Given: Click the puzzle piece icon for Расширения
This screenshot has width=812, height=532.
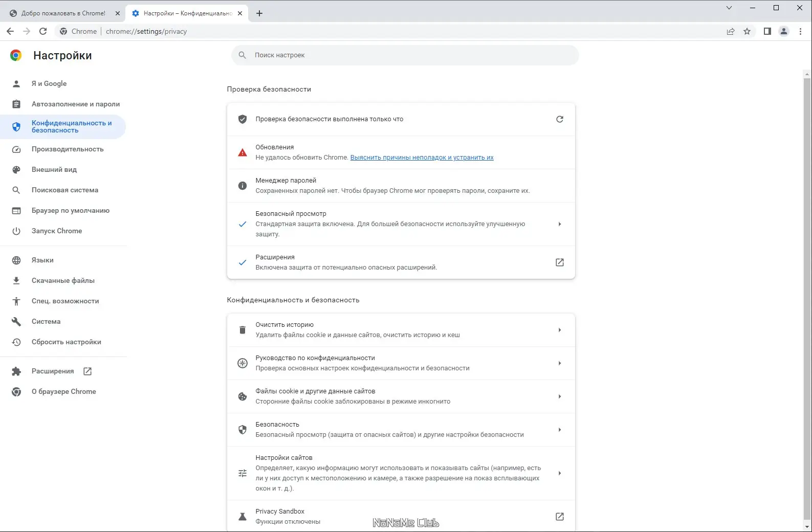Looking at the screenshot, I should (16, 371).
